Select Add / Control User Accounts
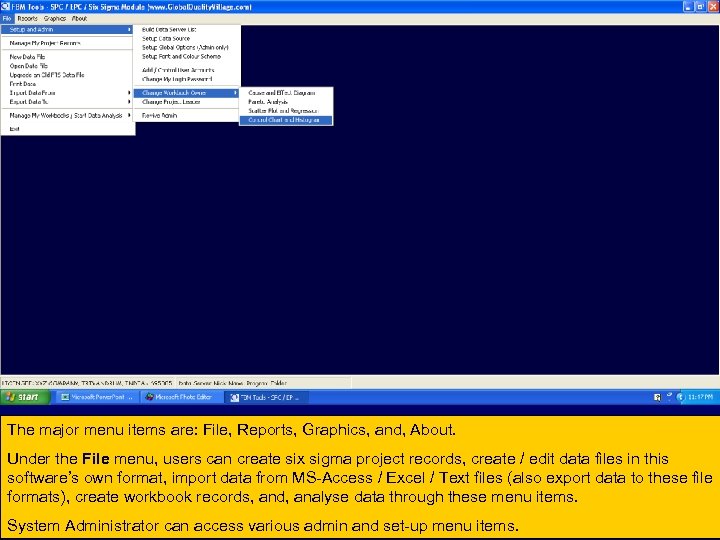 click(186, 70)
